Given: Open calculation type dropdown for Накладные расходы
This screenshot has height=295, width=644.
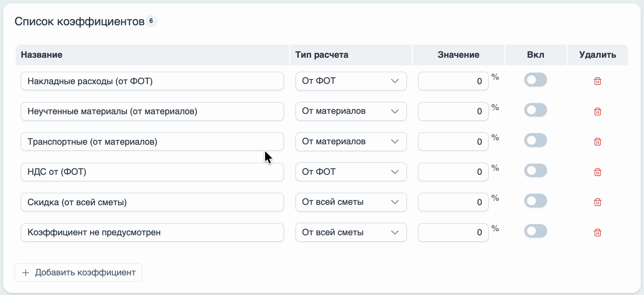Looking at the screenshot, I should (x=351, y=81).
